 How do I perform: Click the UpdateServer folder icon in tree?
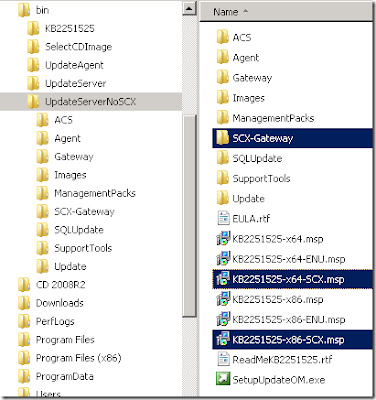pyautogui.click(x=33, y=83)
